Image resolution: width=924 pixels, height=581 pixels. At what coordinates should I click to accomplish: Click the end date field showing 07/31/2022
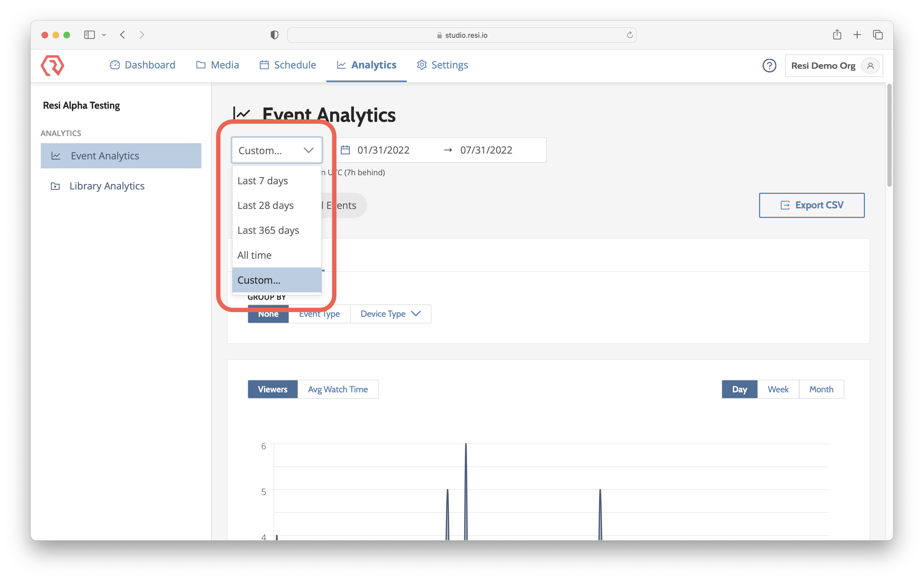coord(486,150)
